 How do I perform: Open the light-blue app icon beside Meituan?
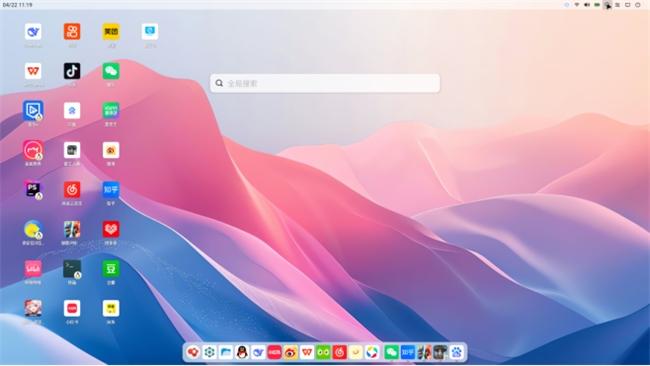150,32
